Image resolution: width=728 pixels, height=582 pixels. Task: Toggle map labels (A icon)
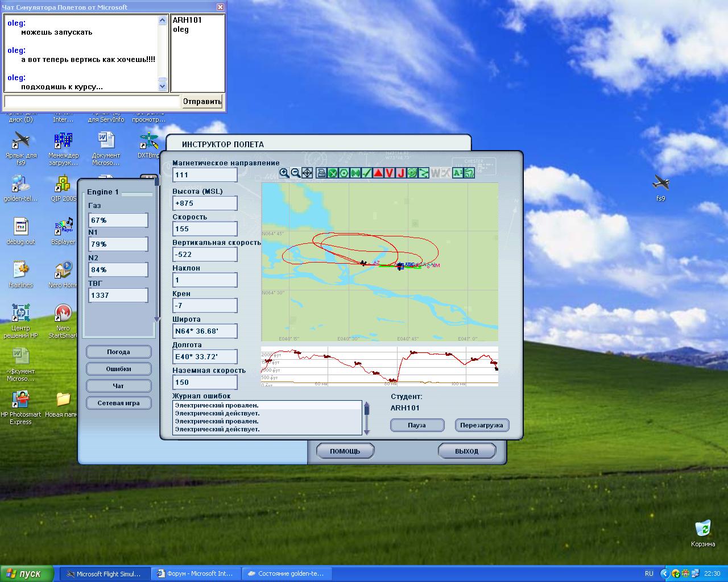pyautogui.click(x=458, y=173)
